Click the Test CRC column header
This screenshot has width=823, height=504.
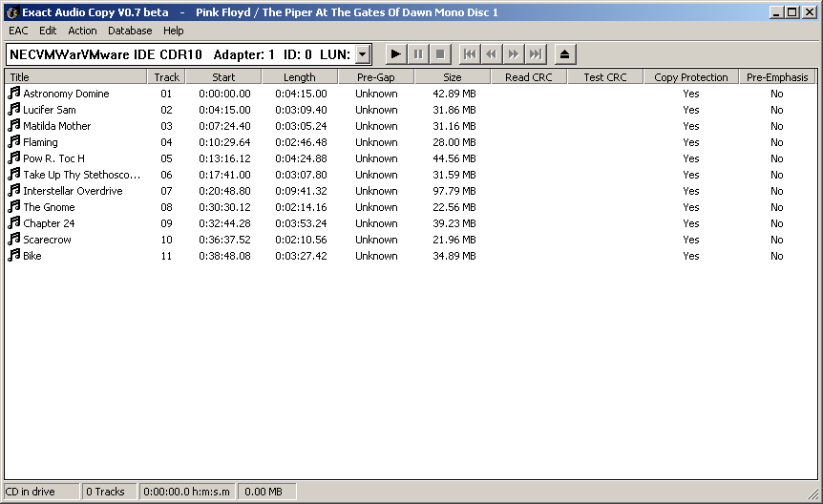(605, 77)
